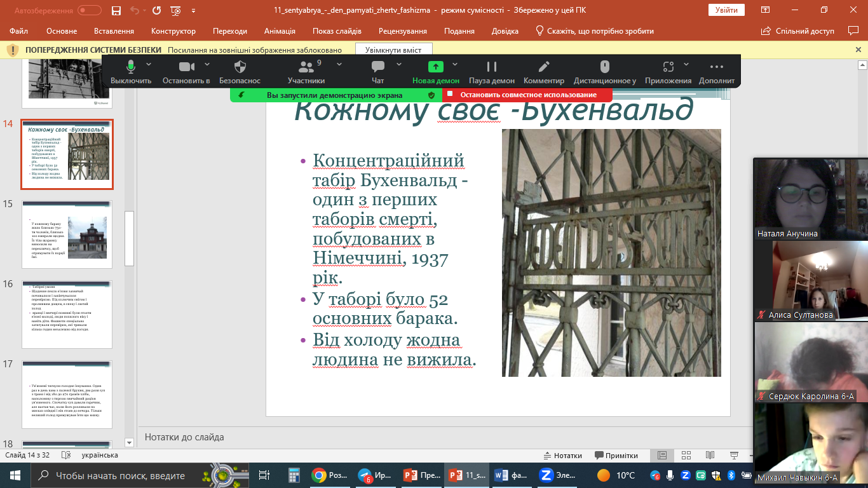The width and height of the screenshot is (868, 488).
Task: Open Приложения apps in Zoom toolbar
Action: [x=668, y=72]
